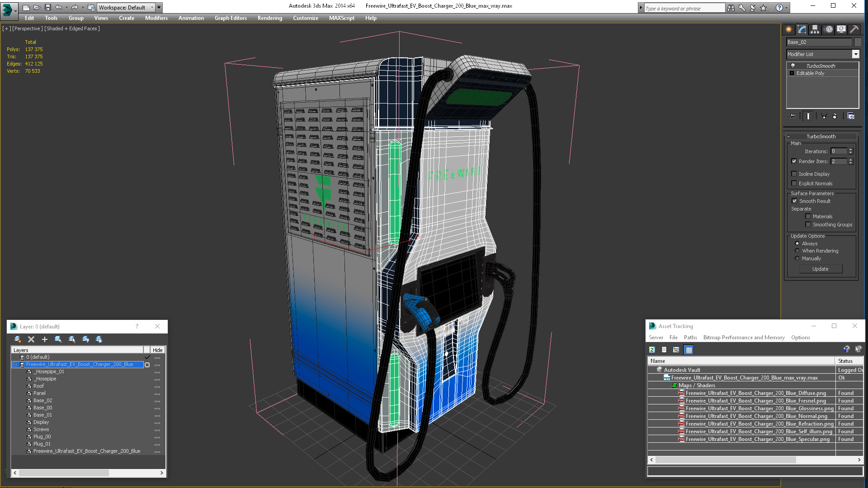The image size is (868, 488).
Task: Collapse the TurboSmooth rollout header
Action: coord(821,136)
